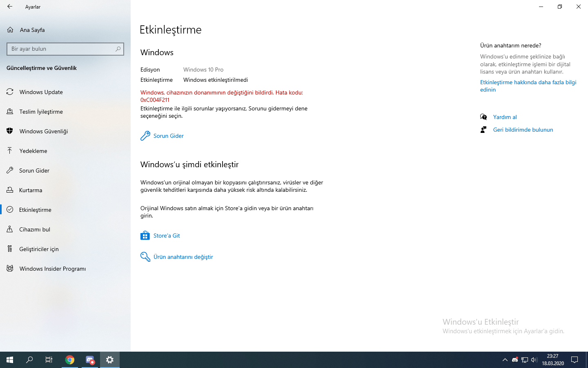588x368 pixels.
Task: Click the Windows etkinleştirilmedi status text
Action: 216,80
